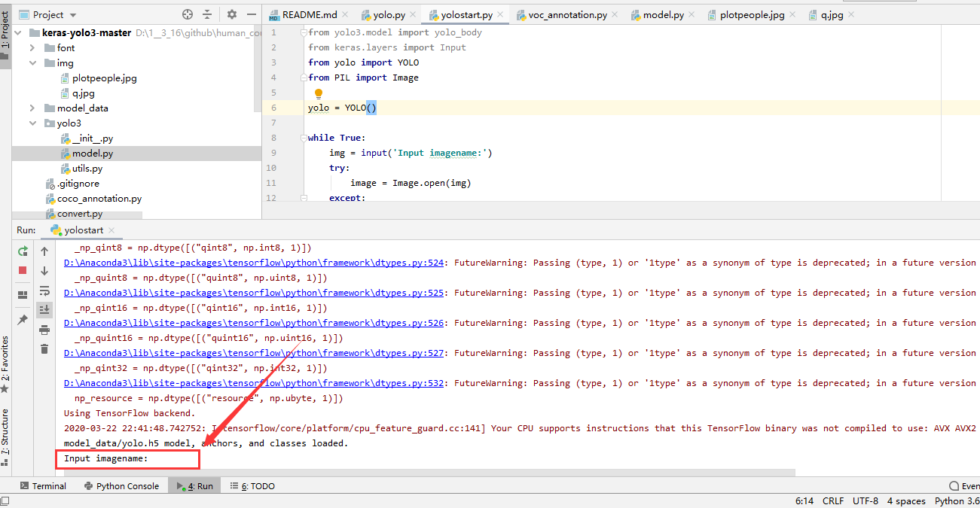Collapse the yolo3 package folder
The height and width of the screenshot is (508, 980).
point(32,123)
